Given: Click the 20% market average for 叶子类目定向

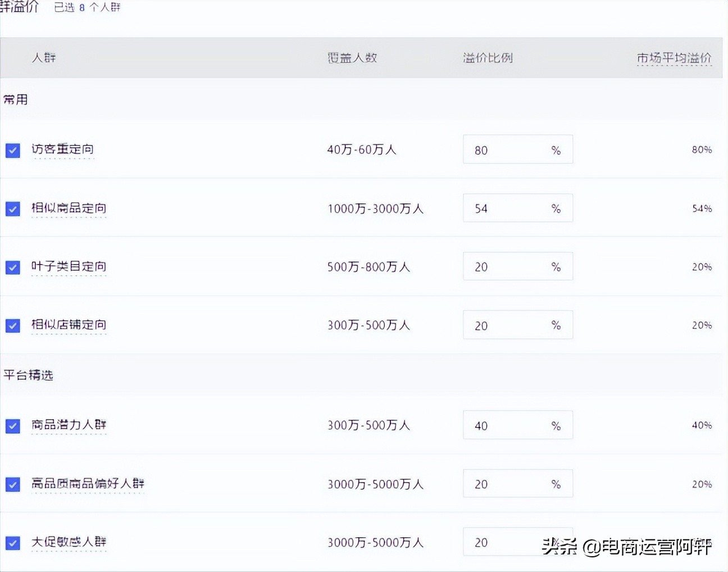Looking at the screenshot, I should (702, 267).
